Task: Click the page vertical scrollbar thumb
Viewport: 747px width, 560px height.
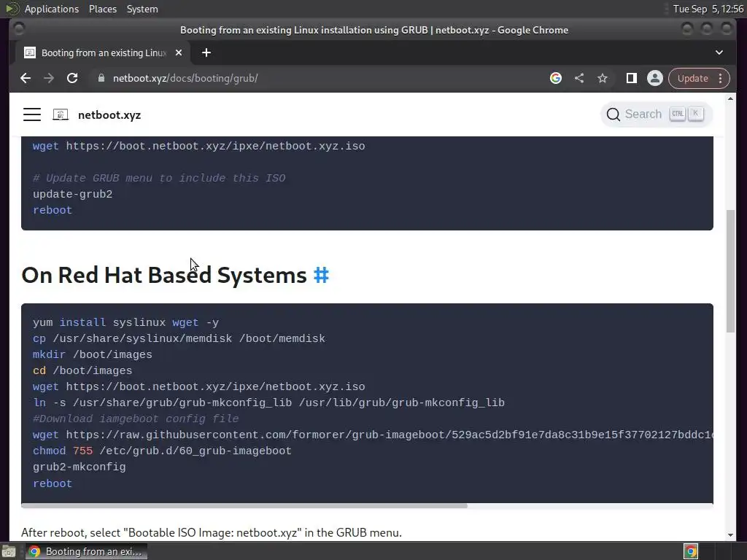Action: pyautogui.click(x=730, y=271)
